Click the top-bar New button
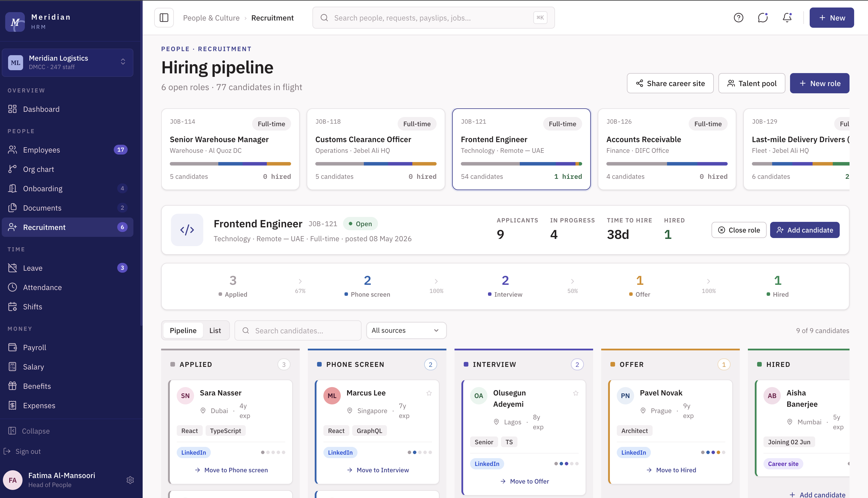This screenshot has height=498, width=868. (x=831, y=18)
